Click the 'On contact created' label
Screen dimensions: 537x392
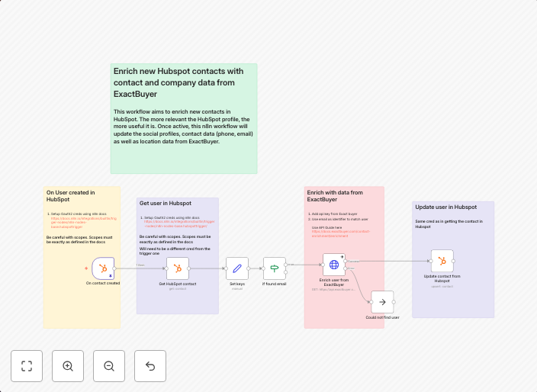(103, 283)
